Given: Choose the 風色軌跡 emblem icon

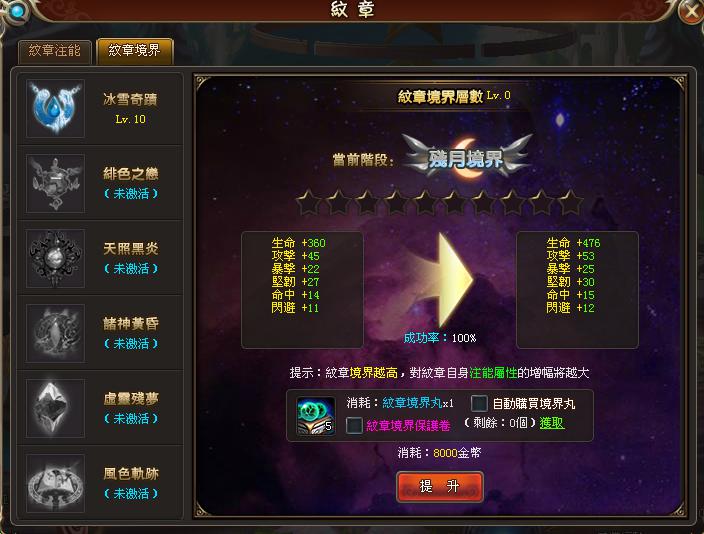Looking at the screenshot, I should point(55,483).
